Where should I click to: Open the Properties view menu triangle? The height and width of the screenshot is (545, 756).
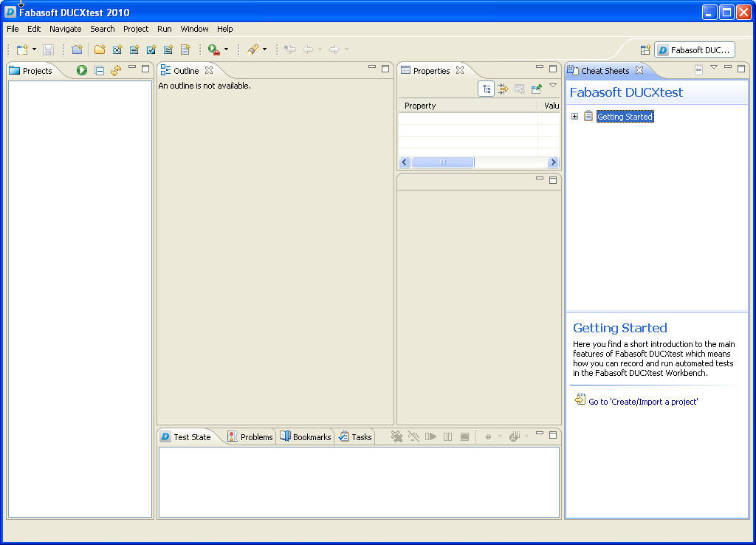coord(553,88)
